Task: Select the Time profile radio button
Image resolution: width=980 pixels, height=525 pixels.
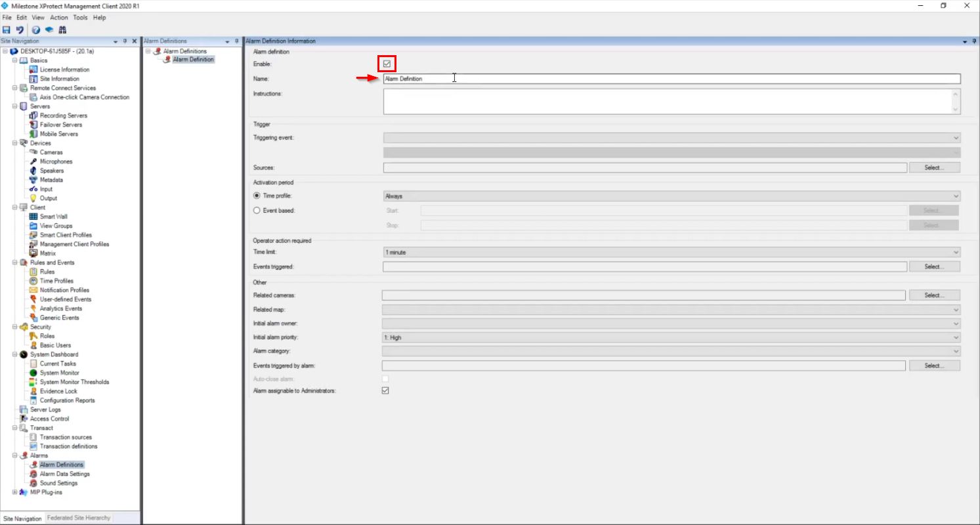Action: (257, 196)
